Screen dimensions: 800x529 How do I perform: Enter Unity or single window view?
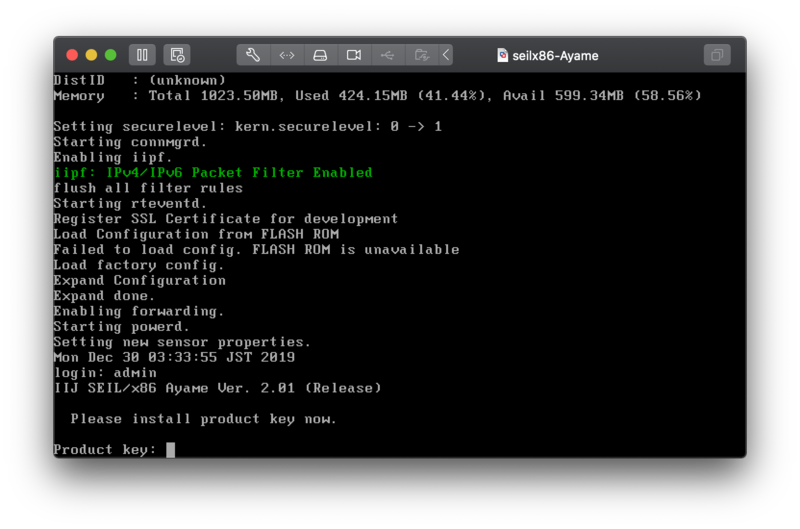(717, 55)
